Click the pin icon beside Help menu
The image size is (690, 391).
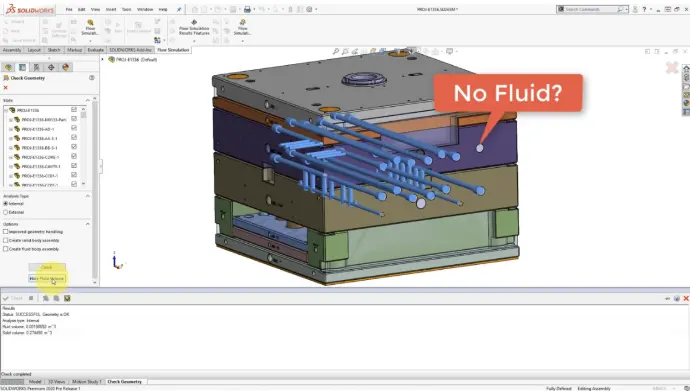point(179,9)
